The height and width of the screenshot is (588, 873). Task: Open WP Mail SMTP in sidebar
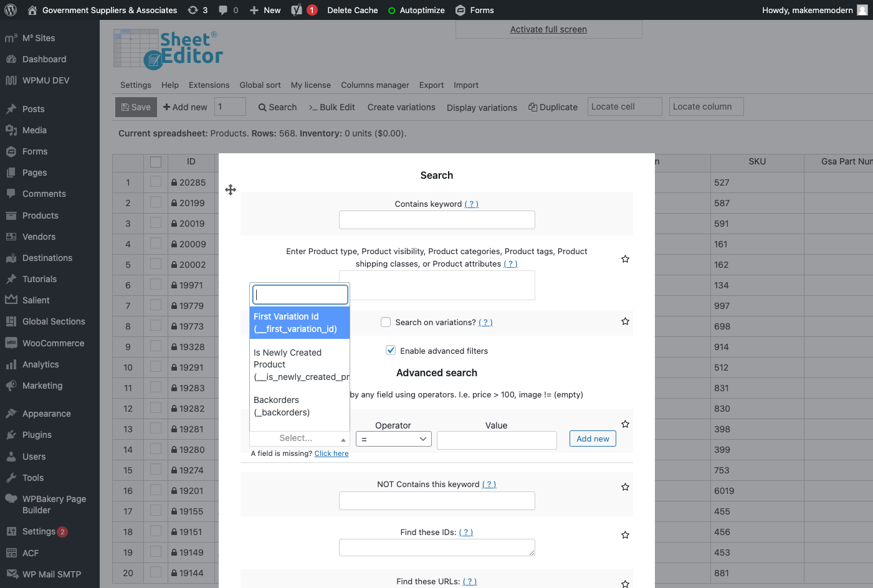[52, 574]
